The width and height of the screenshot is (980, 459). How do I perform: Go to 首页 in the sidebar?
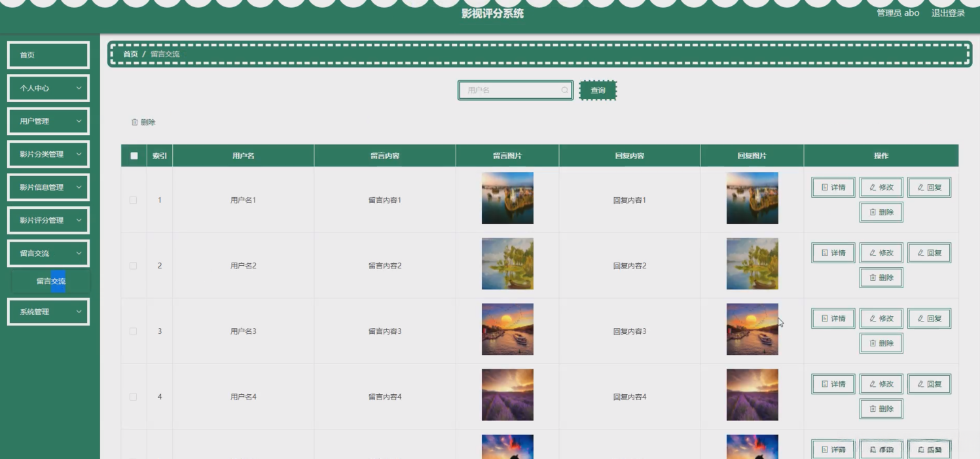tap(48, 55)
